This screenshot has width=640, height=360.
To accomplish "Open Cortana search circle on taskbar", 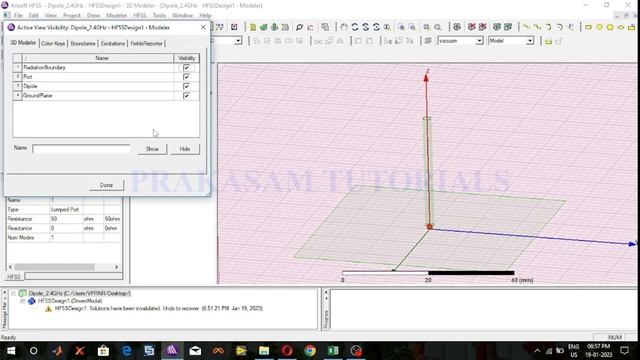I will tap(33, 351).
